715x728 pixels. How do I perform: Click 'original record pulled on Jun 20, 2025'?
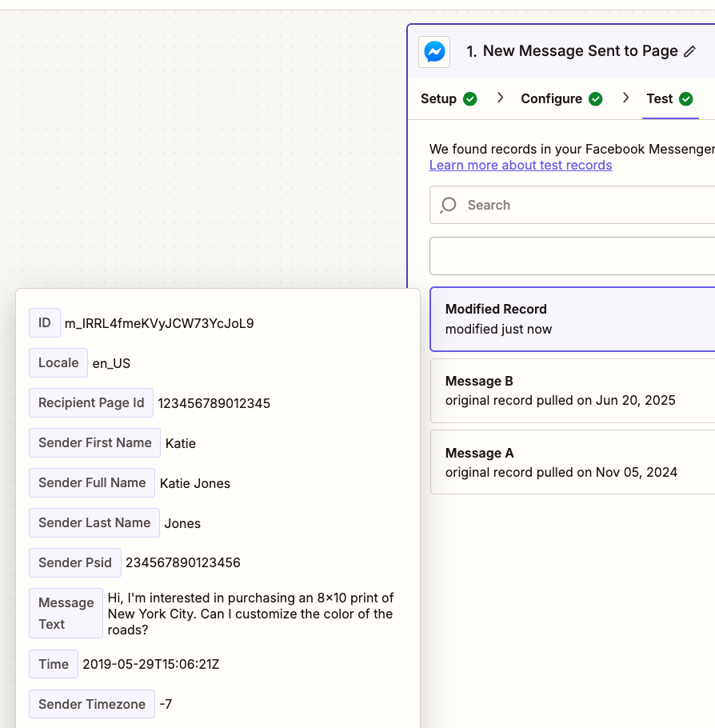pyautogui.click(x=561, y=400)
